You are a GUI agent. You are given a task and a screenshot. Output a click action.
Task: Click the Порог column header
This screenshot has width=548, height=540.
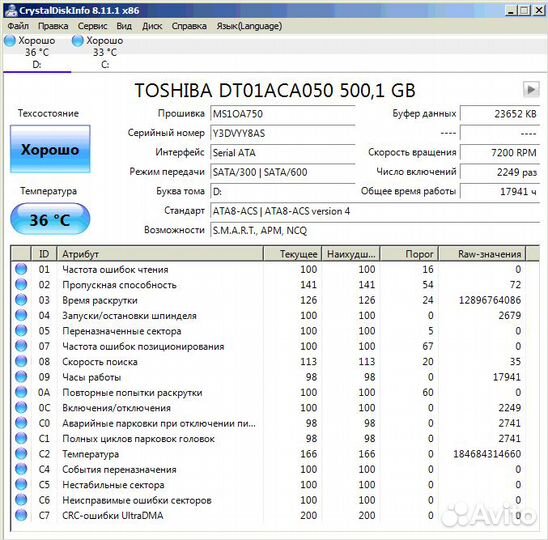(x=409, y=254)
